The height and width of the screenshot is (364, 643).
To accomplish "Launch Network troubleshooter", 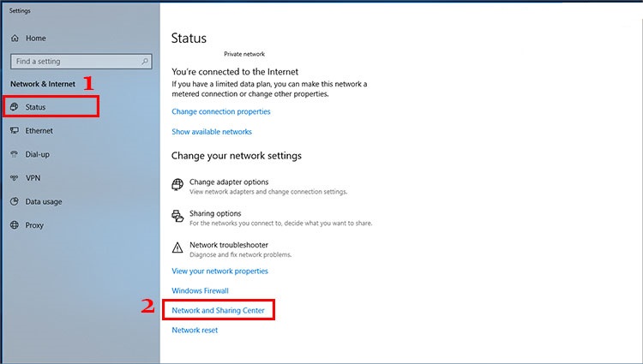I will [x=229, y=245].
